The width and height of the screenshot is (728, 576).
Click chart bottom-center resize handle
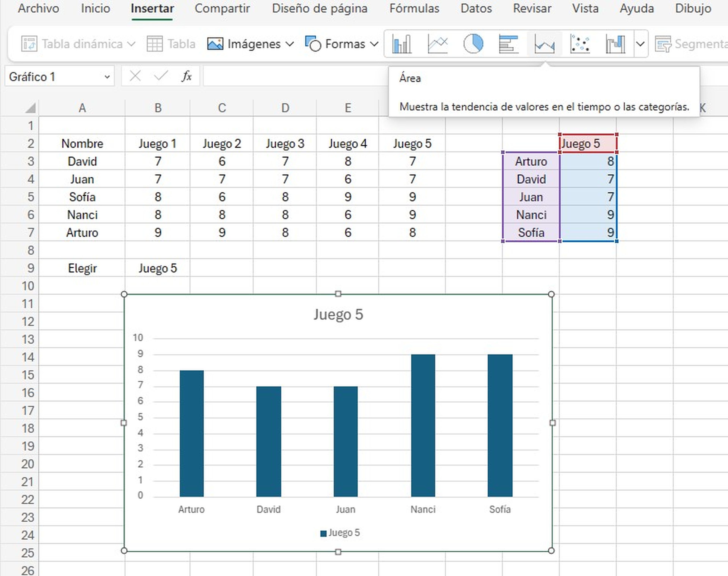338,552
